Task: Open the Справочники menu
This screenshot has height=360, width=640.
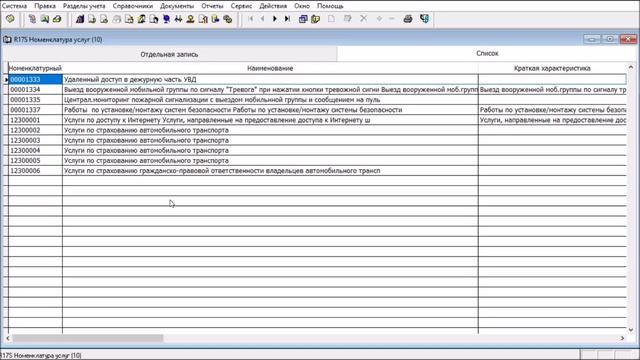Action: [x=133, y=6]
